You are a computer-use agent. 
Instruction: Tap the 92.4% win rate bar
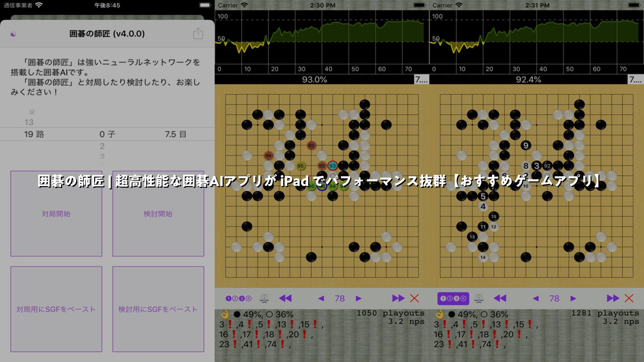529,79
